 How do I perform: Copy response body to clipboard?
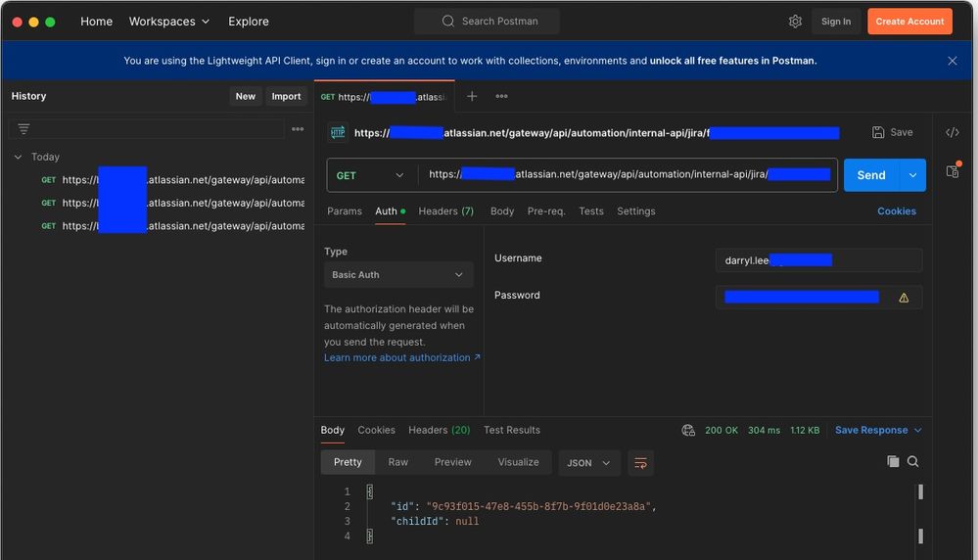893,461
